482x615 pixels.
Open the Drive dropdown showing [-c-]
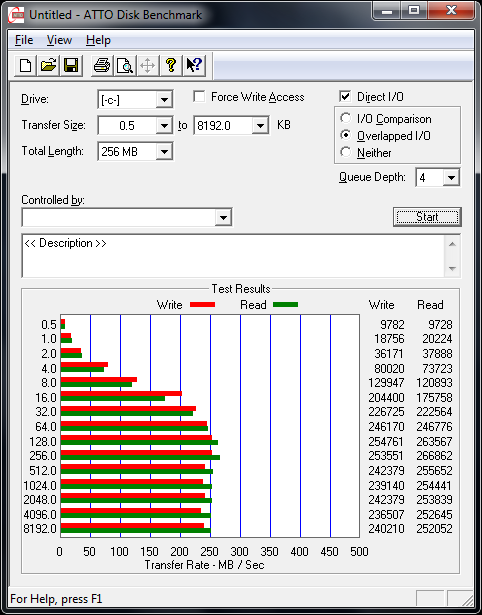(164, 100)
